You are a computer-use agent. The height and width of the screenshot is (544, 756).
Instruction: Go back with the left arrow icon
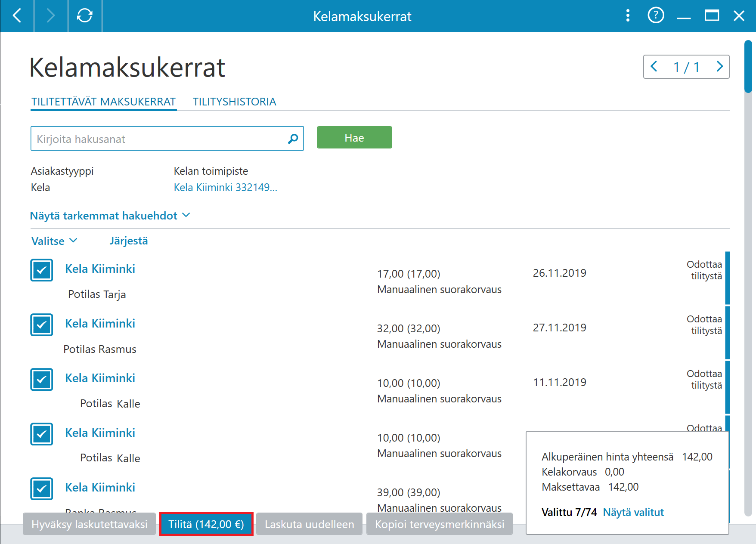click(17, 16)
